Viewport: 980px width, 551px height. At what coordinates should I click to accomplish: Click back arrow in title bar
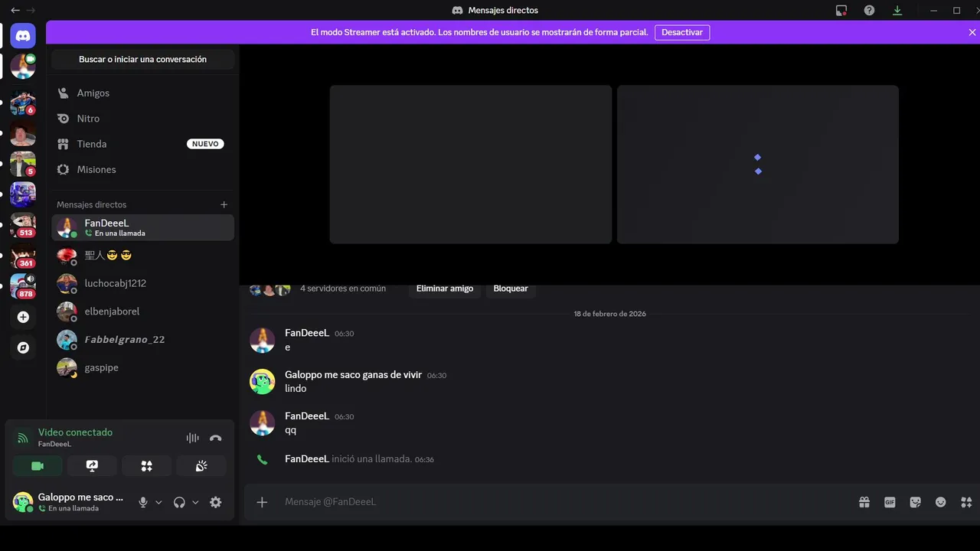click(15, 11)
